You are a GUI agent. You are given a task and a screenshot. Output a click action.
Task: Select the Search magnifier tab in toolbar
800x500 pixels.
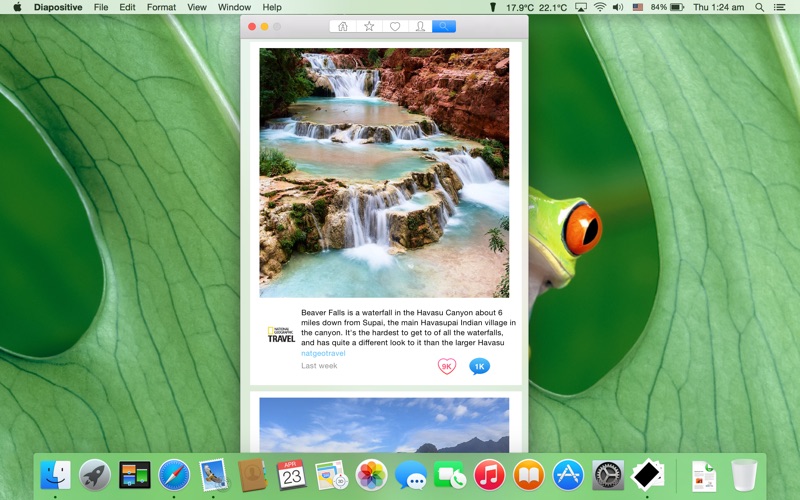(x=444, y=27)
